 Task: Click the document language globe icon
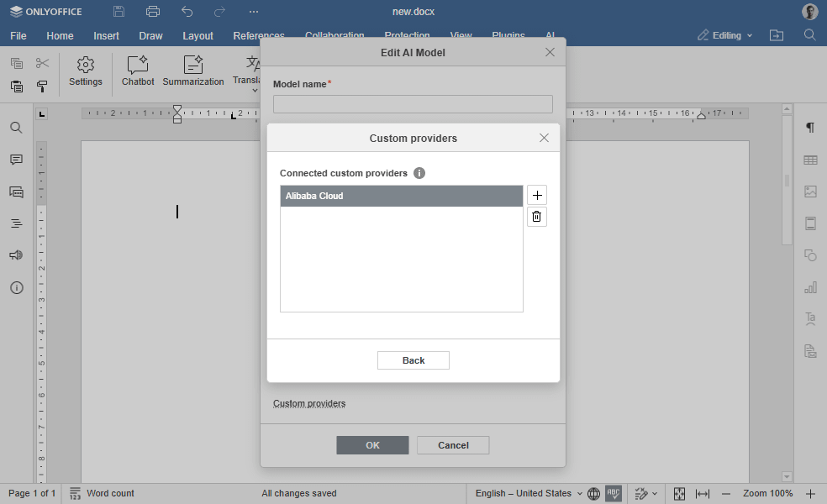click(x=594, y=493)
